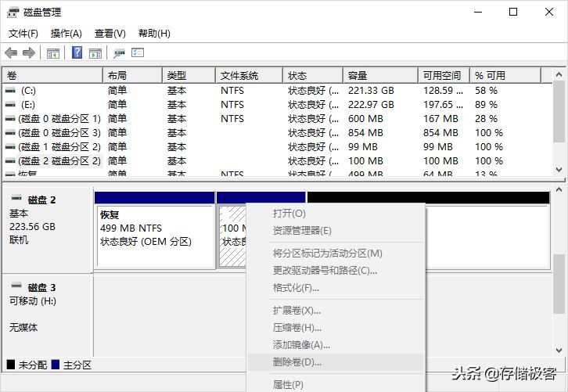Select the hatched 100 MB partition block

click(232, 236)
